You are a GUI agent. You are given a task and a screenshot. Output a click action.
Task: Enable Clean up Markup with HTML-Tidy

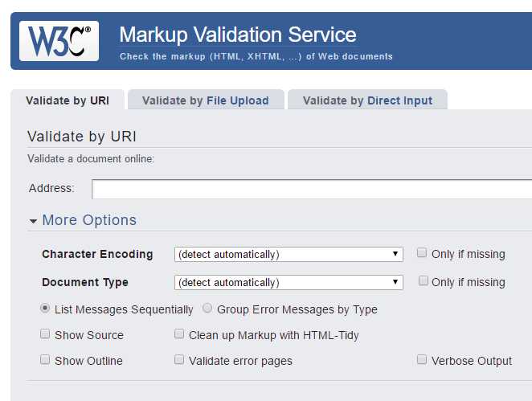tap(179, 334)
